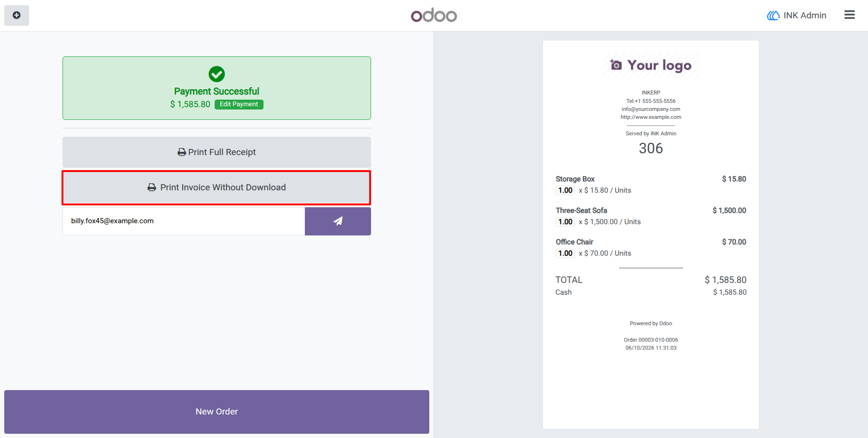Click the Three-Seat Sofa receipt line
This screenshot has width=868, height=438.
pos(651,216)
